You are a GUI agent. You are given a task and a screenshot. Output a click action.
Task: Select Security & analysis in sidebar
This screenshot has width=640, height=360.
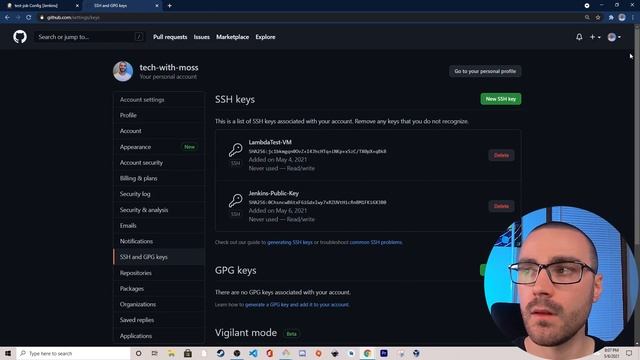(x=159, y=210)
